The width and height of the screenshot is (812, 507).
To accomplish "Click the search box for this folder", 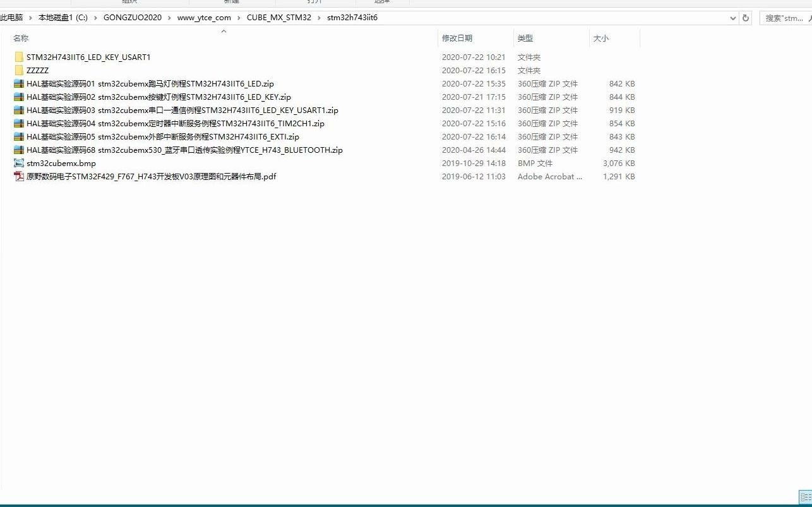I will click(x=786, y=18).
